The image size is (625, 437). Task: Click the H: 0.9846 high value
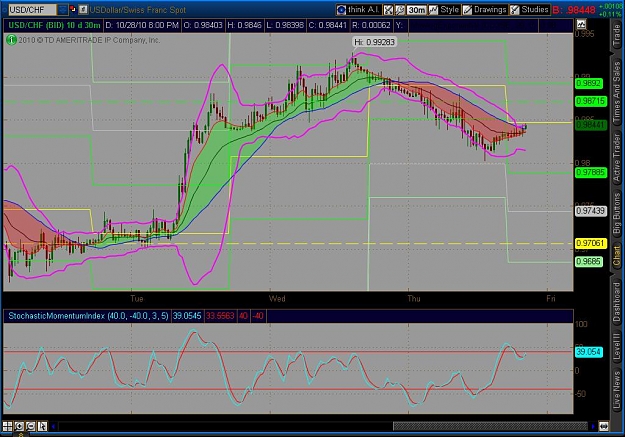[244, 25]
